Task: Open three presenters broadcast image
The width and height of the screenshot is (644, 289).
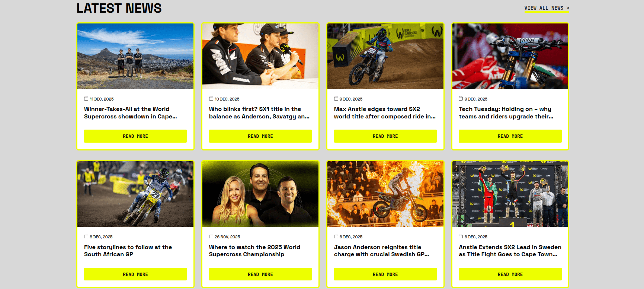Action: (x=260, y=194)
